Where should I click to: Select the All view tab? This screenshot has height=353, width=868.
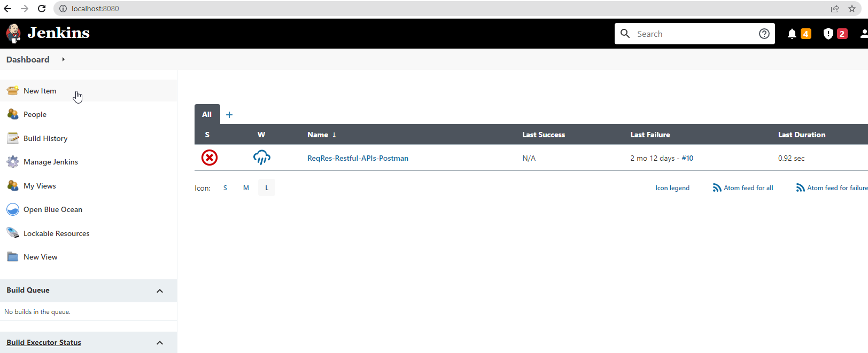click(207, 114)
